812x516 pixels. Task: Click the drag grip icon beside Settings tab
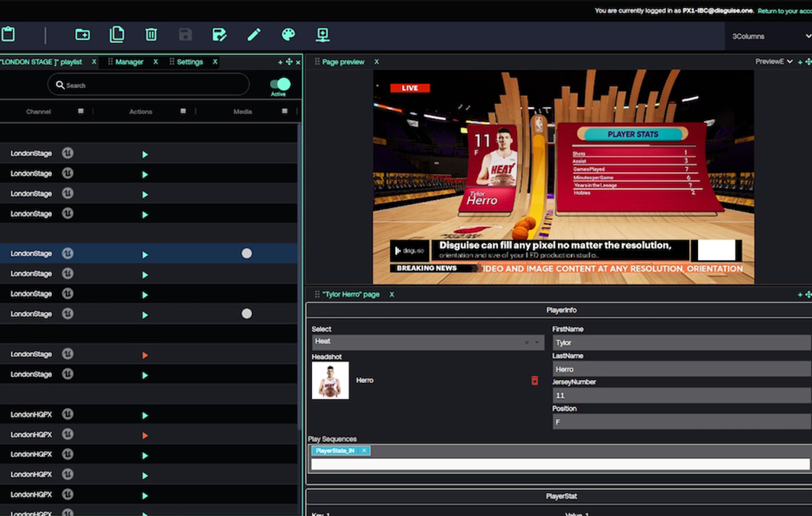(x=172, y=62)
